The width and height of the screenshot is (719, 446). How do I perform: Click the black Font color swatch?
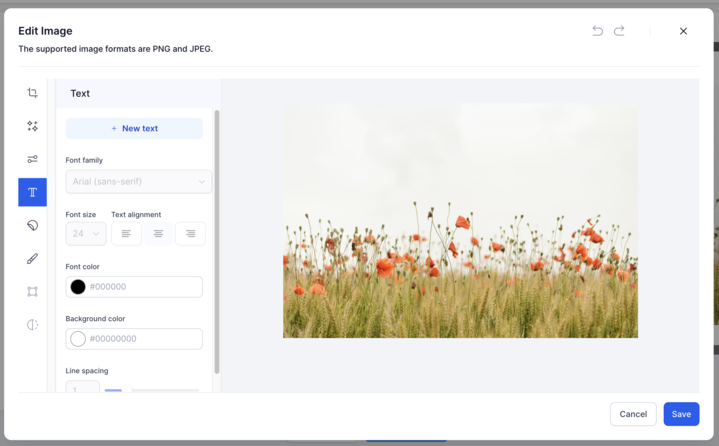tap(78, 287)
